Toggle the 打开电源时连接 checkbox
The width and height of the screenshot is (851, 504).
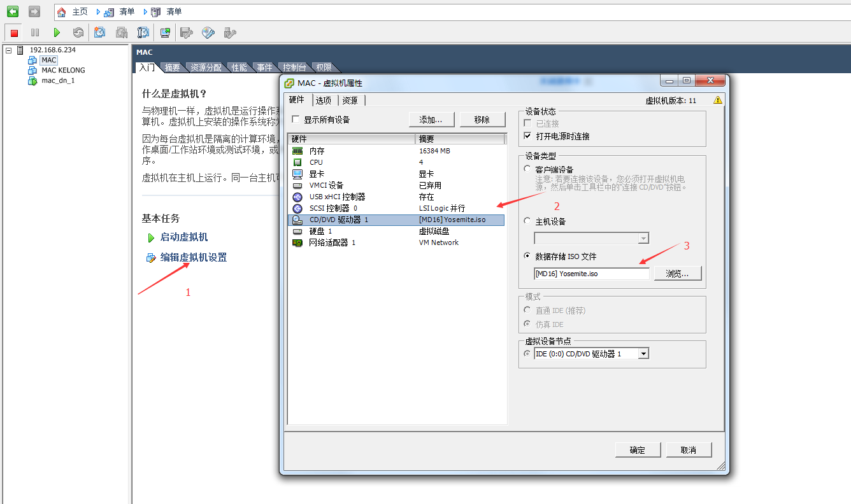(x=527, y=136)
